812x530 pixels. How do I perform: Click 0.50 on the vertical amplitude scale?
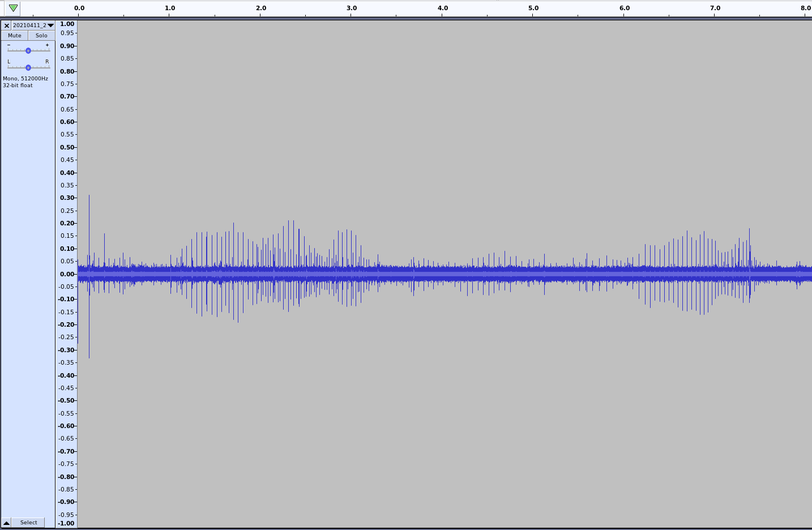coord(67,147)
